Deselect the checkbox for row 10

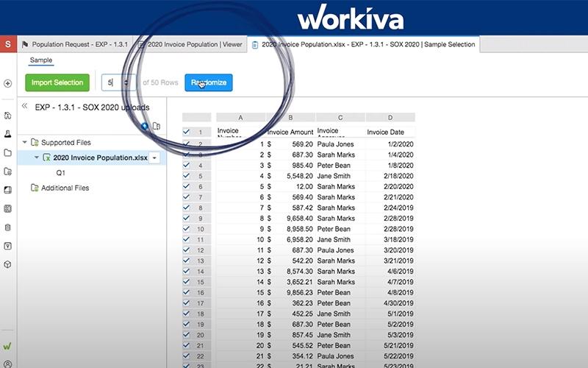(187, 228)
